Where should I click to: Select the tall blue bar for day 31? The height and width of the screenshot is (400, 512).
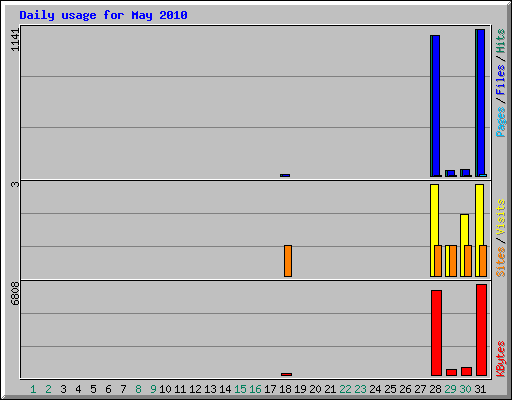pos(481,103)
